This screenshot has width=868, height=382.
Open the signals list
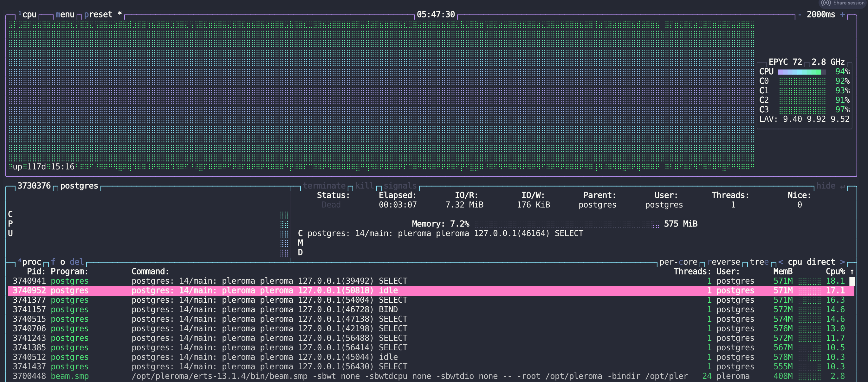tap(400, 186)
